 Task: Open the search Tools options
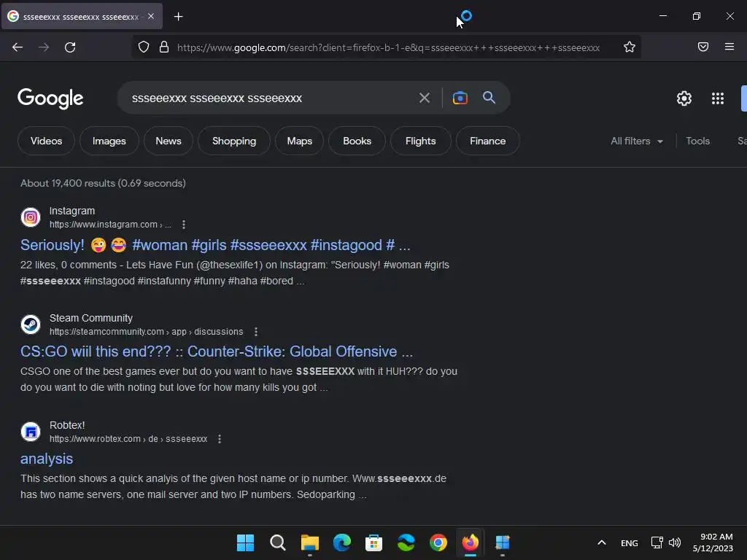pos(697,141)
